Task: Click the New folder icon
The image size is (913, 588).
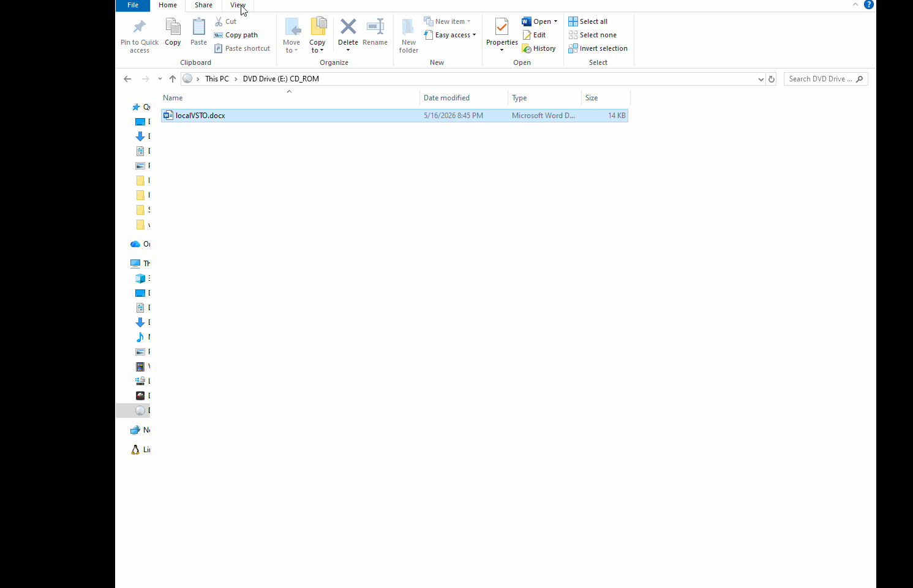Action: pyautogui.click(x=408, y=28)
